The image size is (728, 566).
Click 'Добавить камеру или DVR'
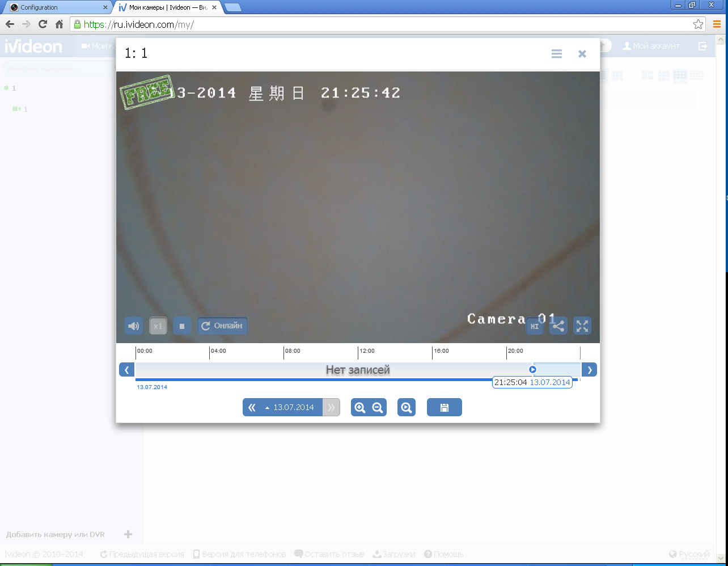(x=56, y=534)
